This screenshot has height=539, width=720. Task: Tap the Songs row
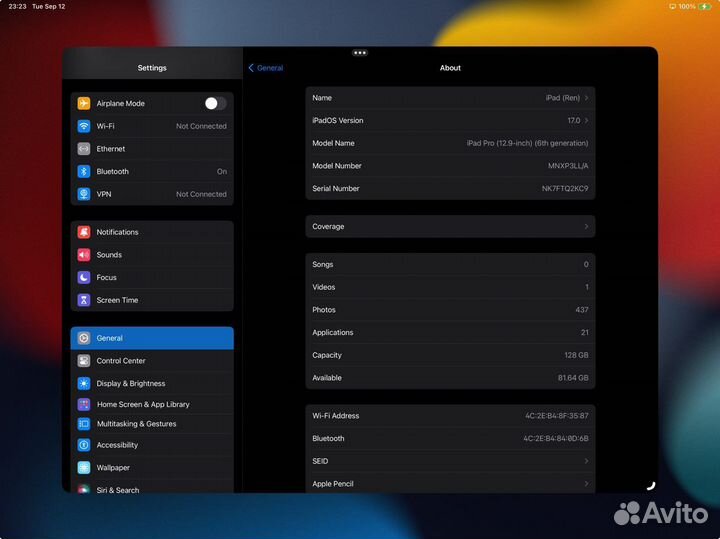click(x=450, y=264)
